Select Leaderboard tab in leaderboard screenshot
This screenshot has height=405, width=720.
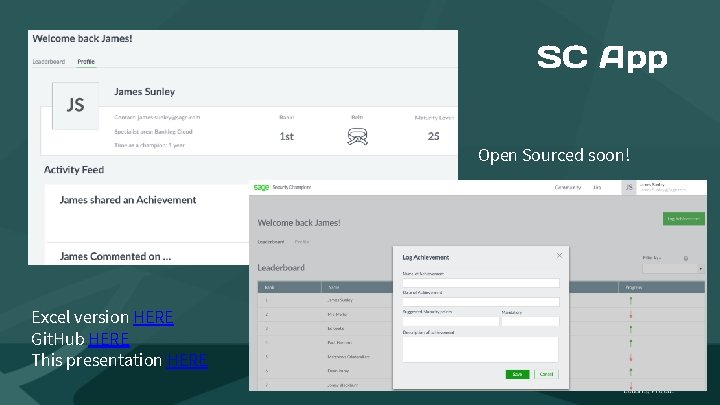271,242
